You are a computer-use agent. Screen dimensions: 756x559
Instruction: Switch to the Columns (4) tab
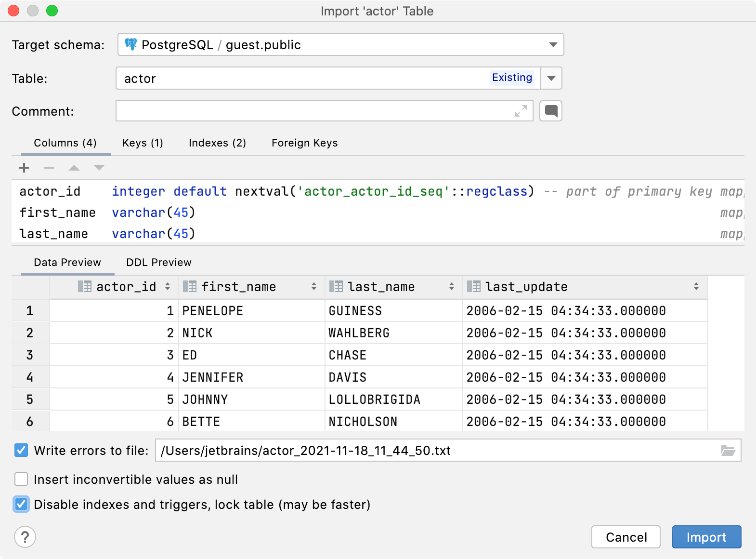pos(65,143)
